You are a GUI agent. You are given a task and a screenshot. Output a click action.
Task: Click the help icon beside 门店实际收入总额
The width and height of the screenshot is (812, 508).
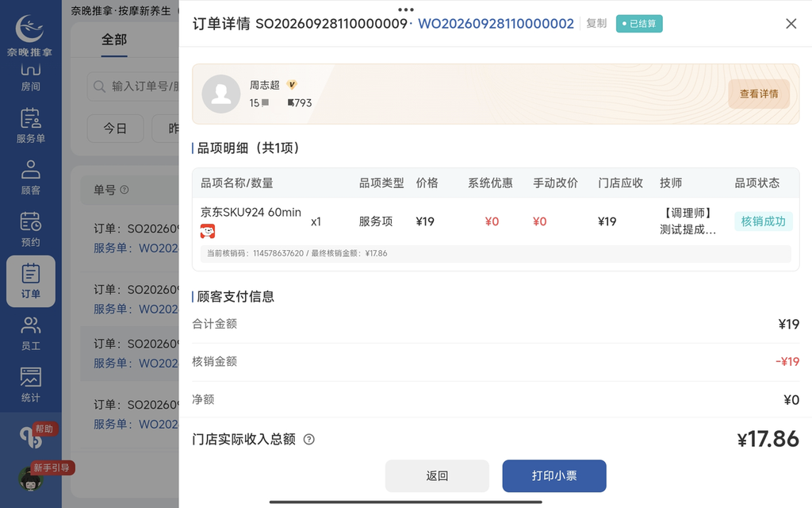(x=308, y=440)
